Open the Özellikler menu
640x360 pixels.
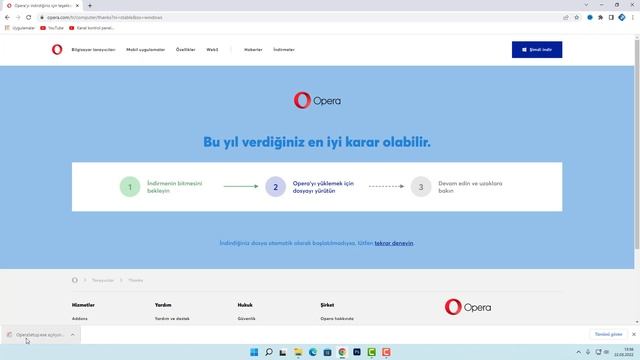[x=186, y=49]
